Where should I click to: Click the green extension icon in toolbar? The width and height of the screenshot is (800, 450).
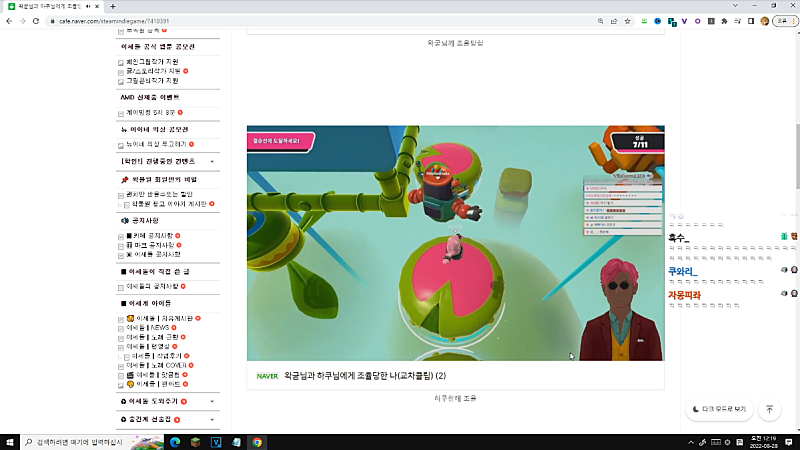coord(644,21)
